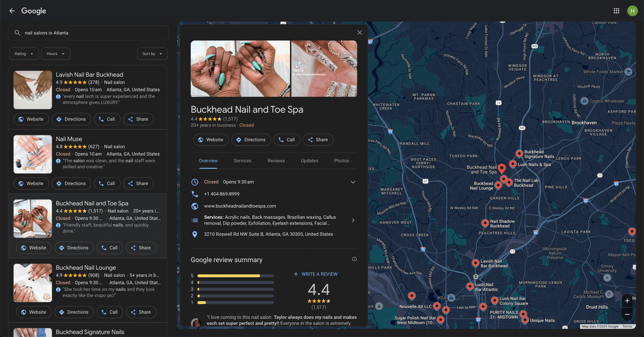Click Share button in the detail panel
644x337 pixels.
(x=318, y=140)
